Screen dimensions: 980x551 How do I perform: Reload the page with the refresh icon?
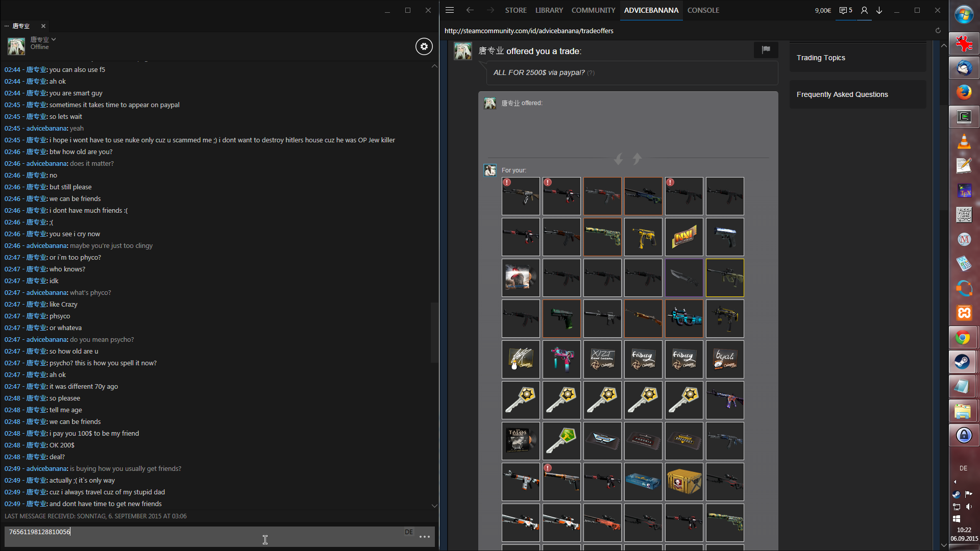[938, 31]
